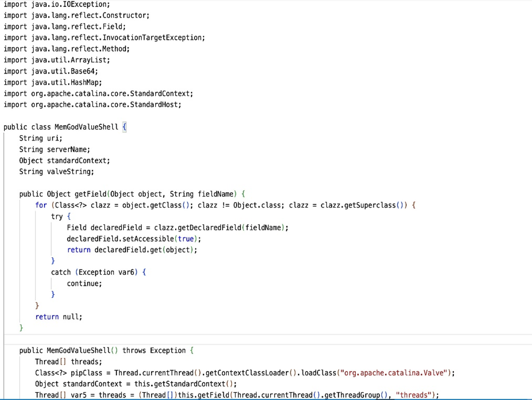Click the java.util.Base64 import line
532x400 pixels.
(51, 71)
